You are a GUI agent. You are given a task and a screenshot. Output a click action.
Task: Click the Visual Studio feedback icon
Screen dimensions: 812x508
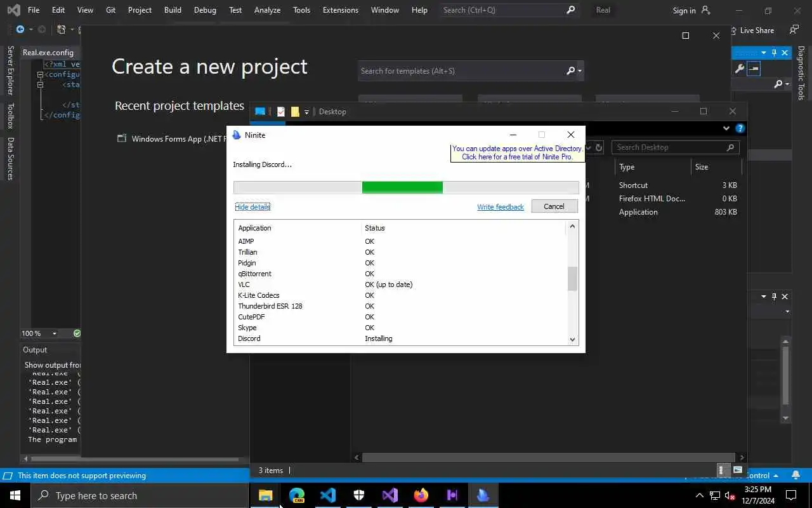(794, 30)
